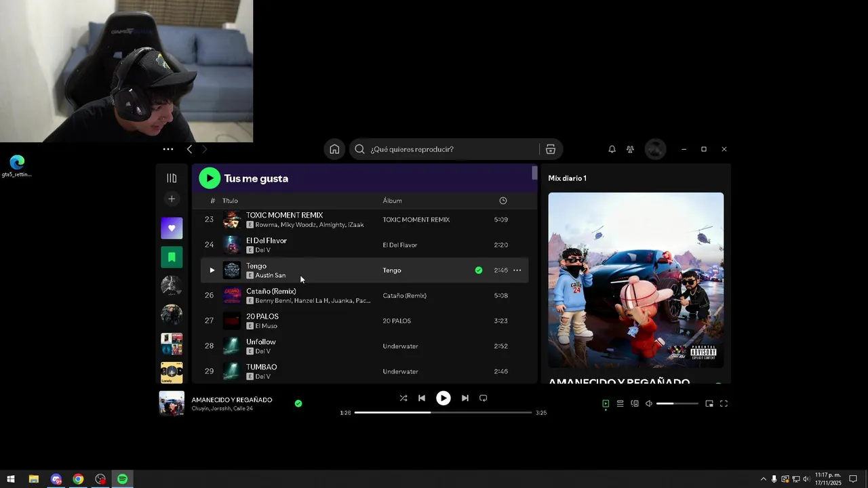Open the Windows Start menu
This screenshot has height=488, width=868.
11,479
